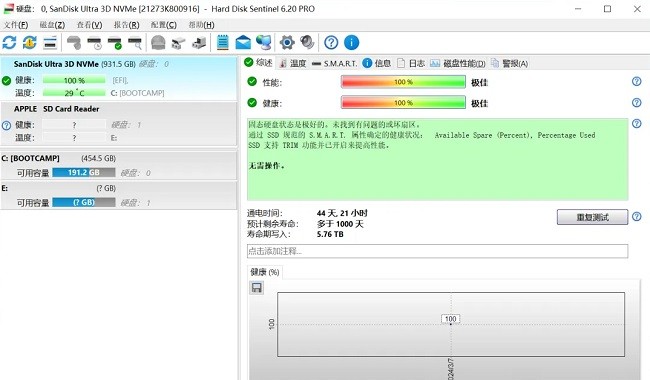
Task: Click the grey hard disk test icon
Action: click(74, 42)
